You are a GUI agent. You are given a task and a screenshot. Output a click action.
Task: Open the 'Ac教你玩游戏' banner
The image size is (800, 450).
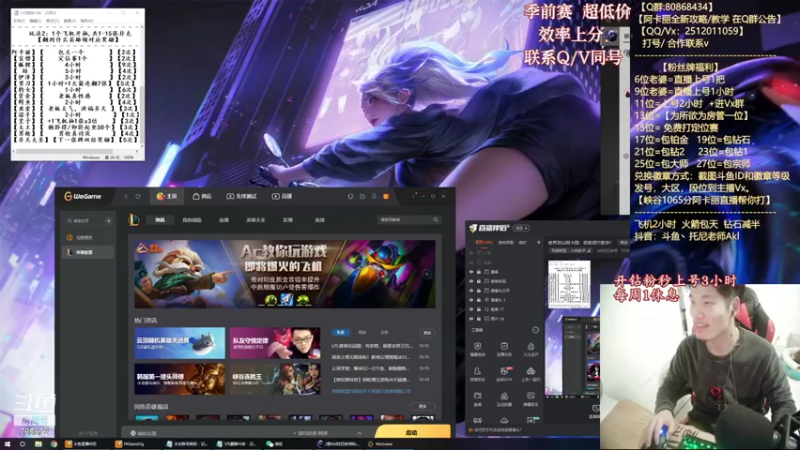(x=285, y=274)
